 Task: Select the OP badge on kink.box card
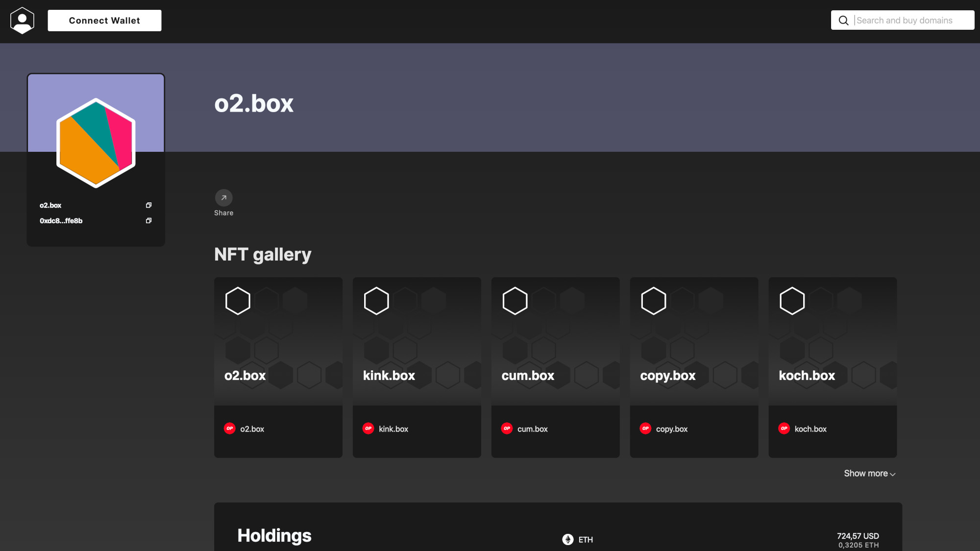(368, 428)
